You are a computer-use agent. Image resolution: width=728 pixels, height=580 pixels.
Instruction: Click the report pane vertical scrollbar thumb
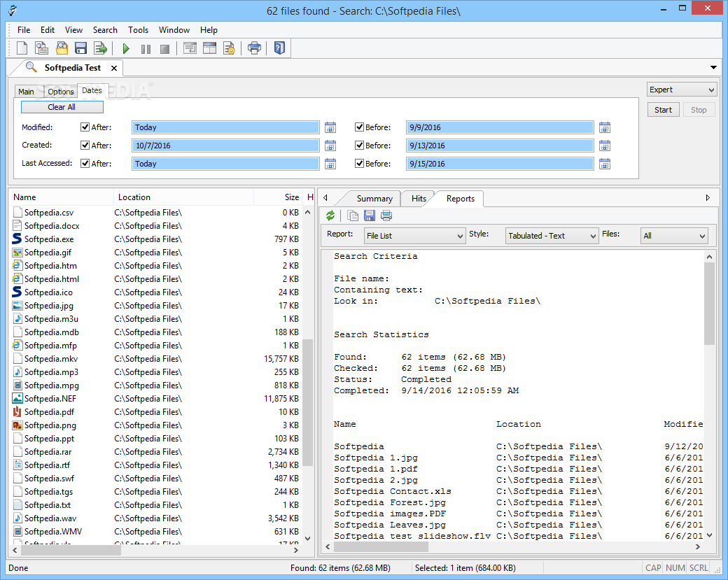pyautogui.click(x=709, y=304)
